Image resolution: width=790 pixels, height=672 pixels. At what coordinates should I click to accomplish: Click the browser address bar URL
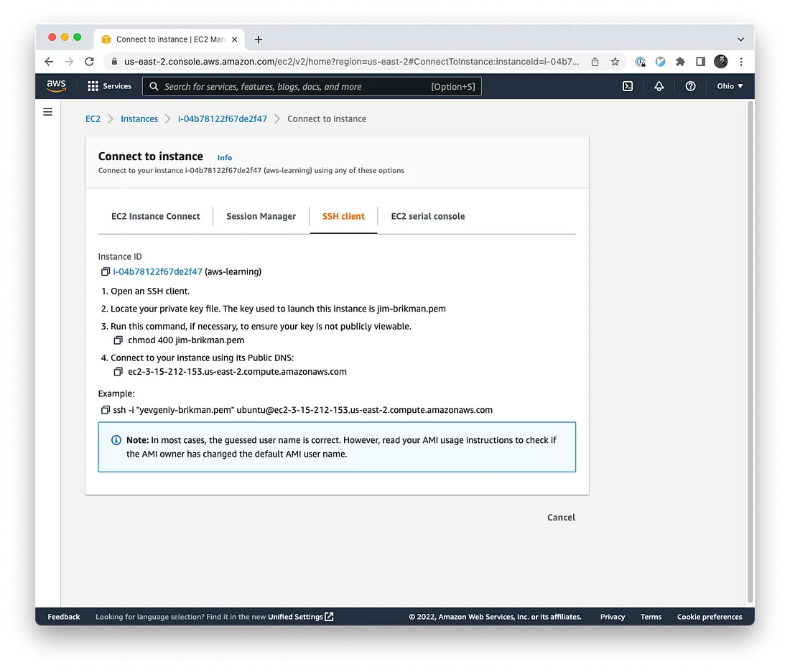(x=352, y=62)
